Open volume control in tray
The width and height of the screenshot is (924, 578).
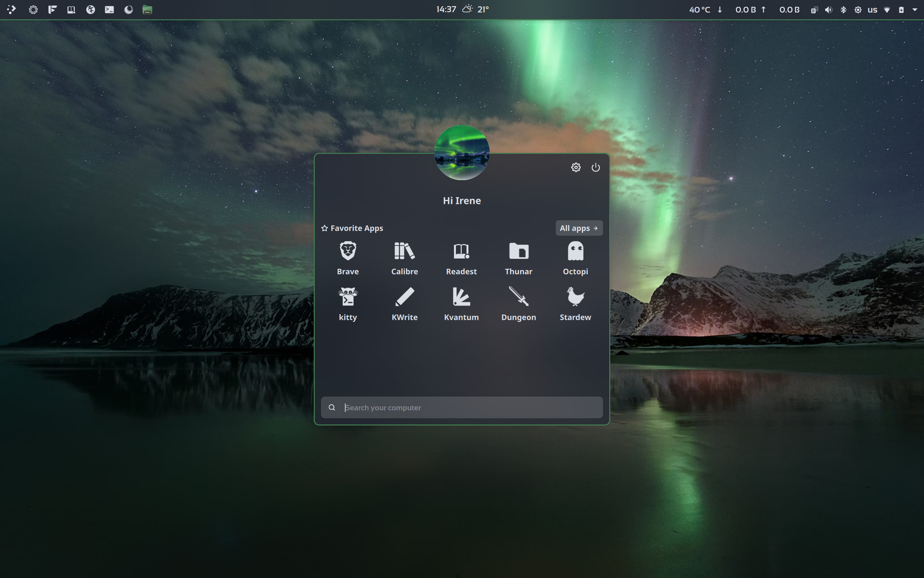point(828,10)
